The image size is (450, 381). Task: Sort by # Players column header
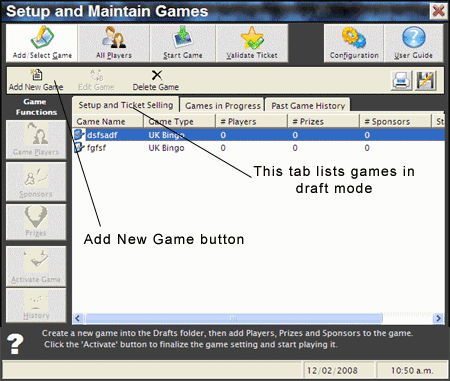pyautogui.click(x=251, y=121)
